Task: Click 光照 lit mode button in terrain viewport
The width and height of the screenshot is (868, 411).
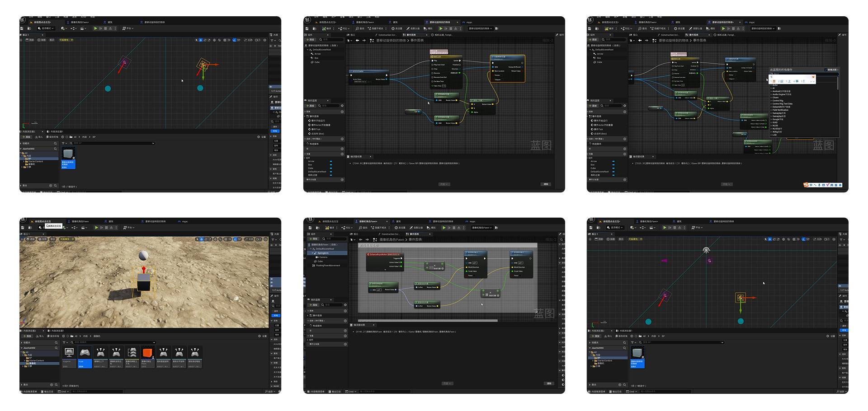Action: (x=42, y=239)
